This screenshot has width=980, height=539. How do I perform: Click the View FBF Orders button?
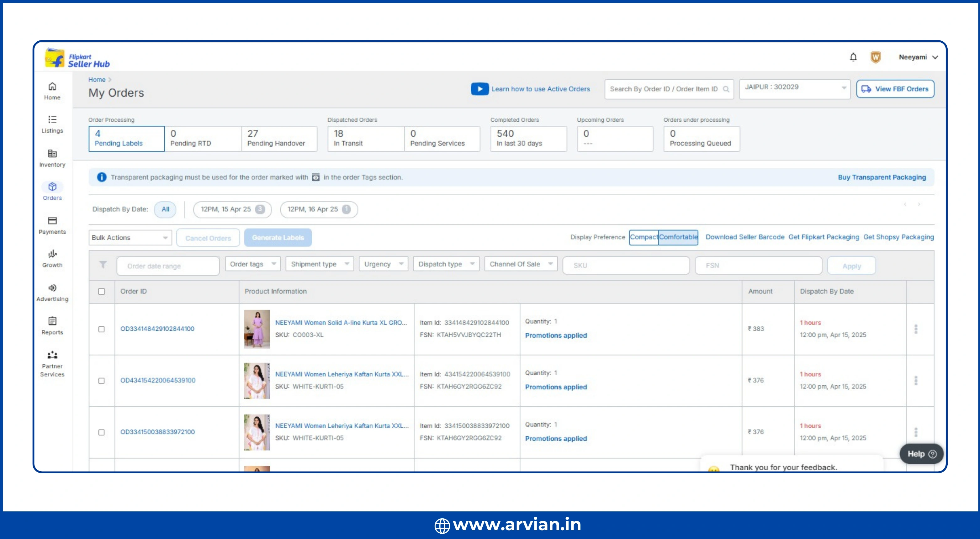(x=895, y=89)
